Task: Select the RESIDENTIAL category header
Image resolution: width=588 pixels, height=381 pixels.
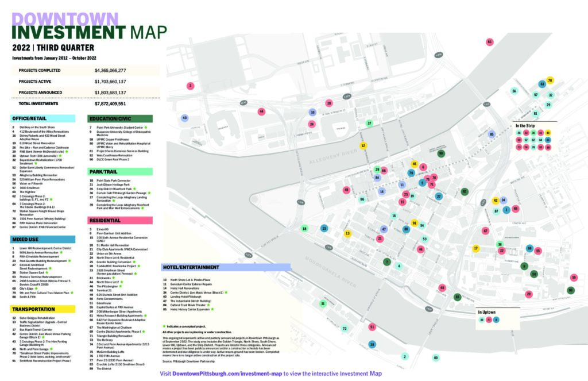Action: (120, 220)
